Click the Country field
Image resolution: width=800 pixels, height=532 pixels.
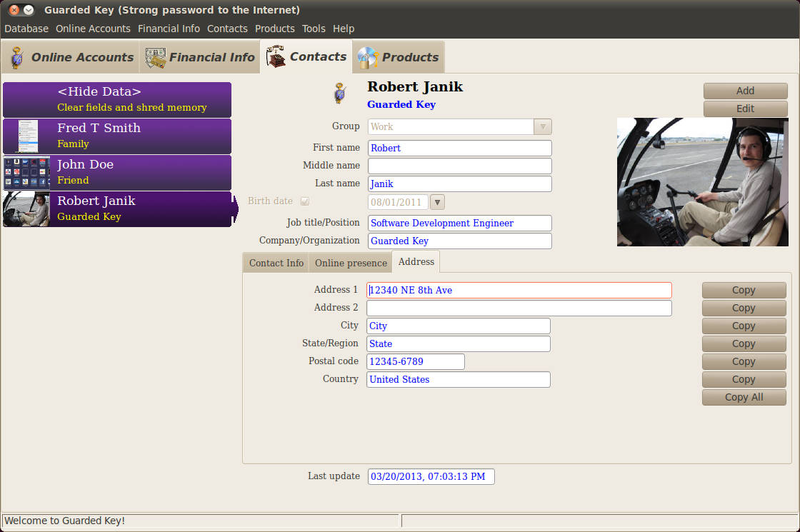click(459, 379)
